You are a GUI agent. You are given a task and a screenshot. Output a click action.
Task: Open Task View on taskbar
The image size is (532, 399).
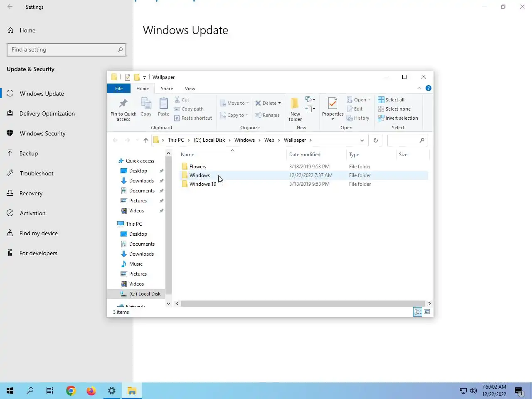click(x=50, y=391)
